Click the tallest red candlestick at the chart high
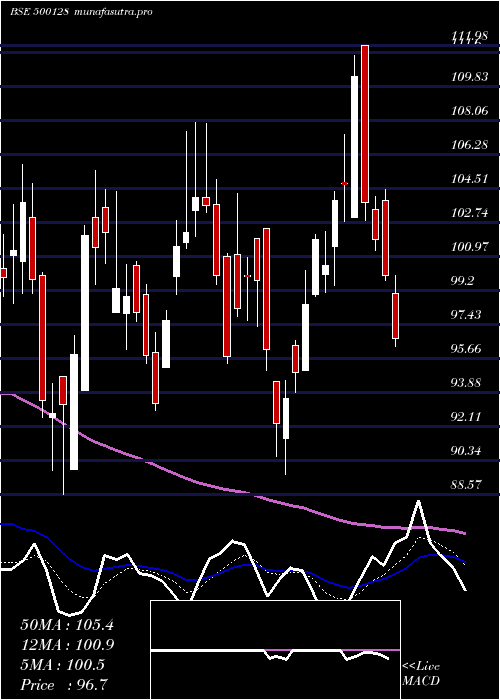The height and width of the screenshot is (700, 500). click(x=365, y=124)
